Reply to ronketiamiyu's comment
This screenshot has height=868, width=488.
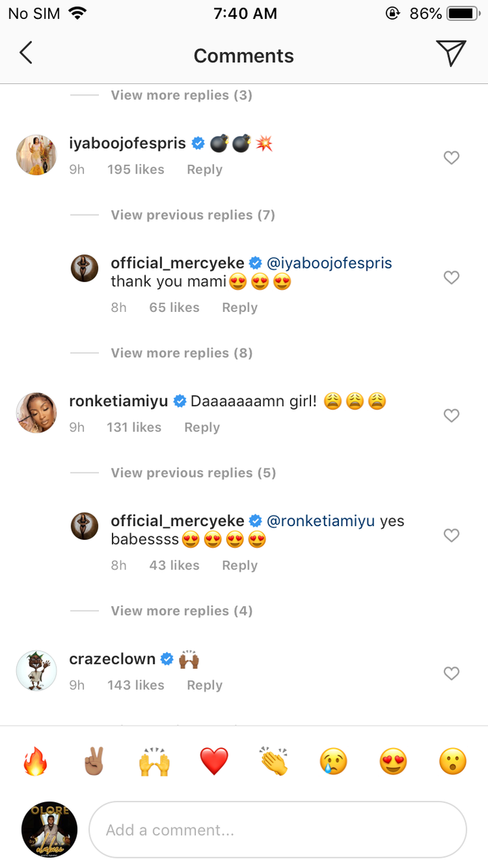pyautogui.click(x=202, y=427)
